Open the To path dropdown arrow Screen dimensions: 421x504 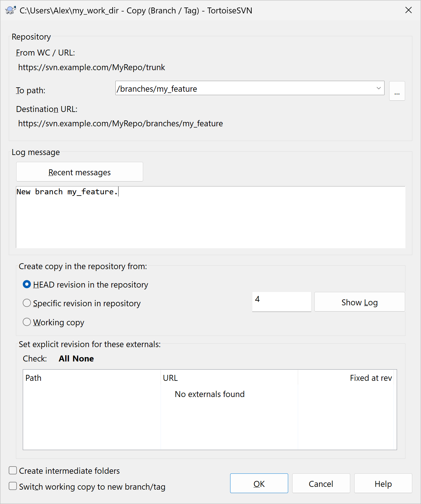point(379,88)
